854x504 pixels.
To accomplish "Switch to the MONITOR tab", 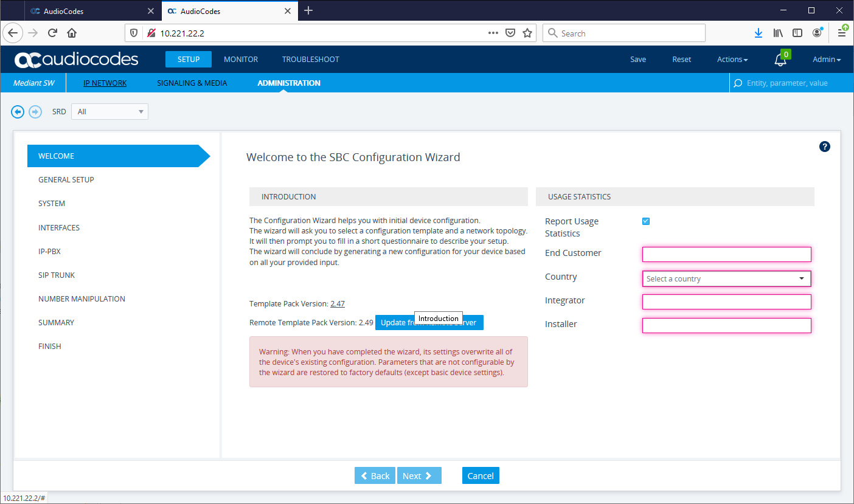I will (241, 60).
